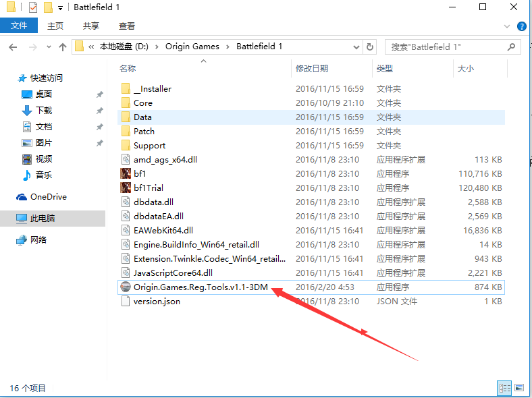
Task: Click the search magnifier icon
Action: coord(511,47)
